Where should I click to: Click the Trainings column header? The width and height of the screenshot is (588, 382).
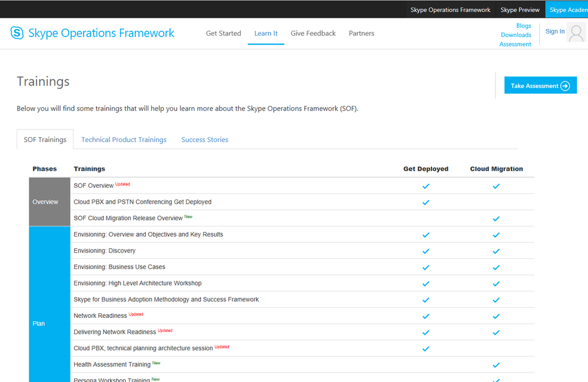(x=89, y=169)
